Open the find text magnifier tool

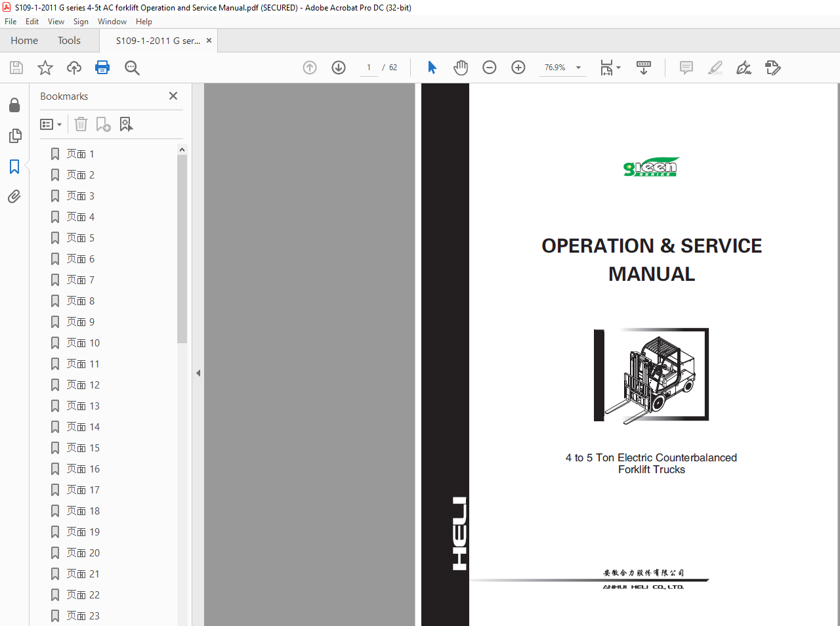click(x=132, y=68)
